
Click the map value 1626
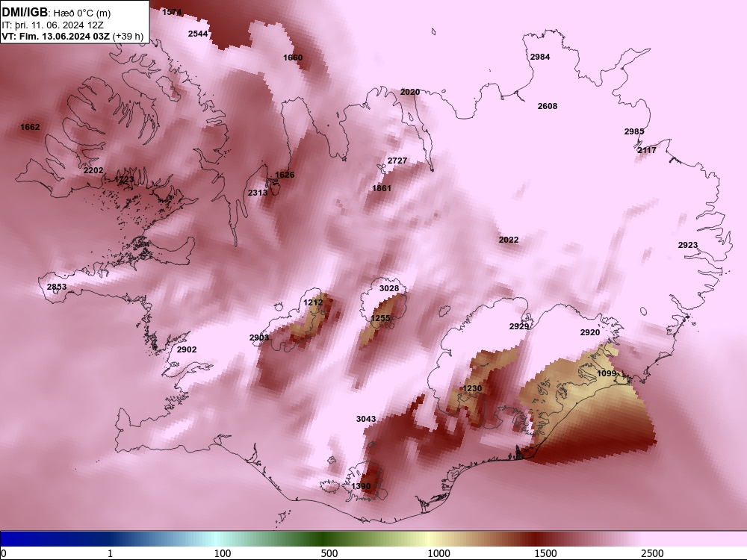tap(285, 175)
